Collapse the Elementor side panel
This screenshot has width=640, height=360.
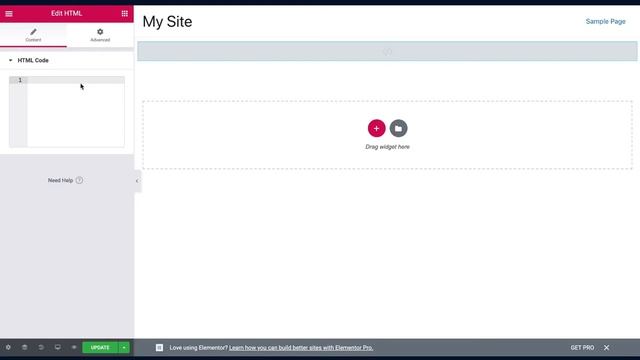137,181
